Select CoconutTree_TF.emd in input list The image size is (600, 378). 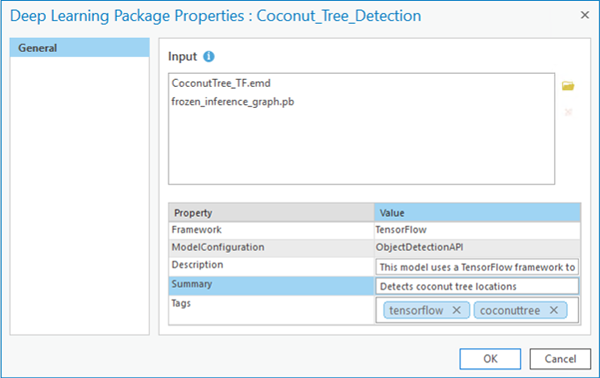[x=221, y=83]
